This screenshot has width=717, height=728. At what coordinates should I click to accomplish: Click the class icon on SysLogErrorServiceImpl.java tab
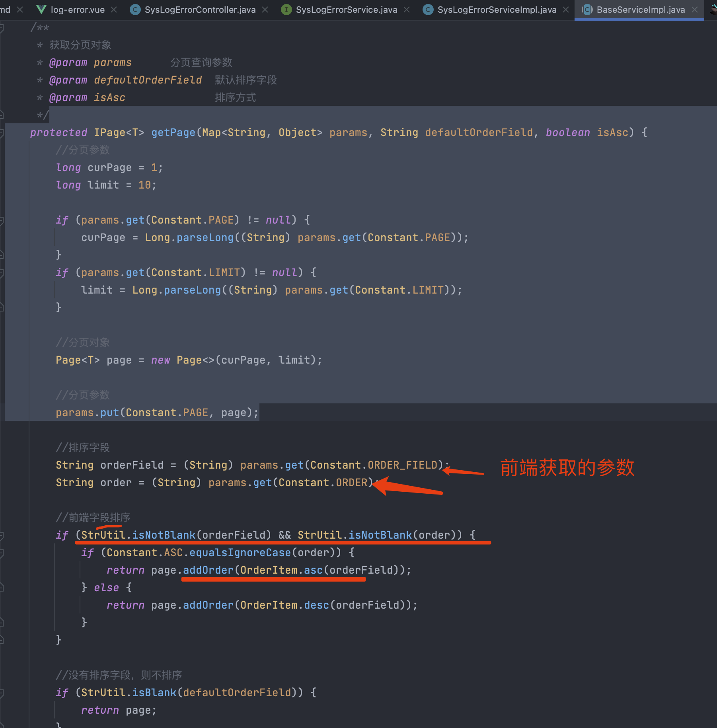428,10
